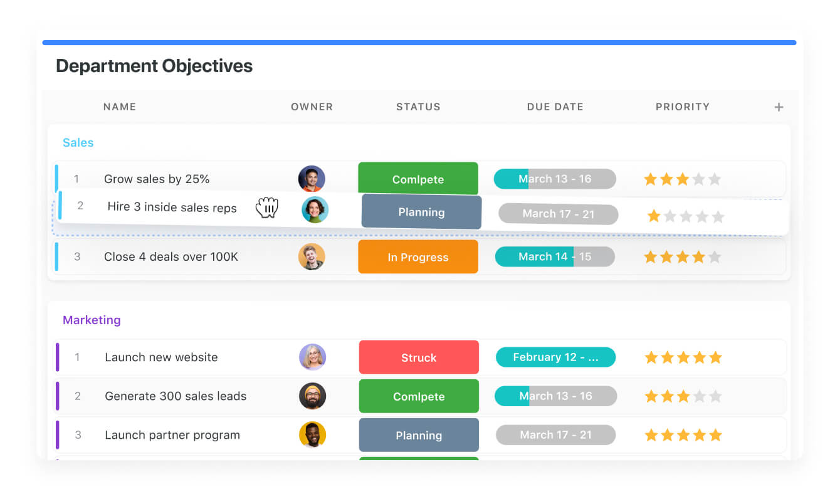
Task: Select the owner avatar on Launch partner program
Action: (312, 434)
